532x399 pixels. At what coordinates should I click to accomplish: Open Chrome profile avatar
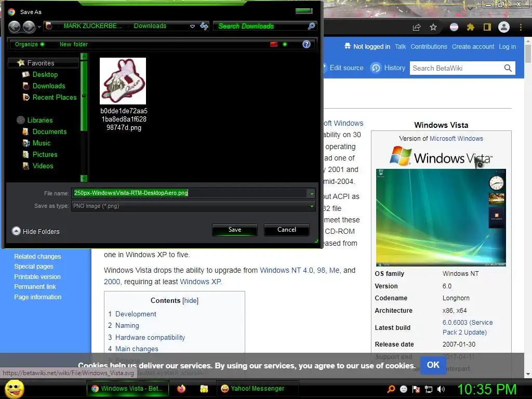(504, 27)
